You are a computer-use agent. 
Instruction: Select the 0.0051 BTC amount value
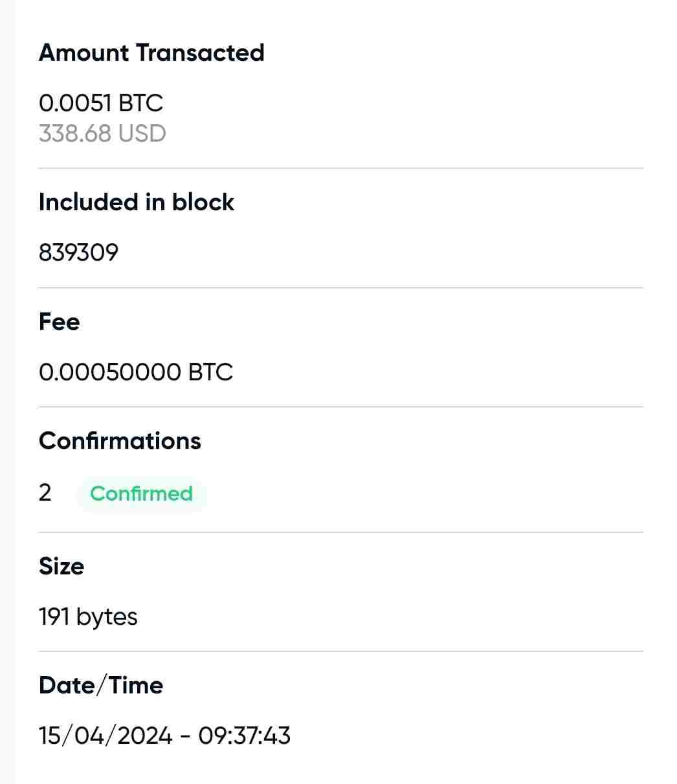coord(101,103)
